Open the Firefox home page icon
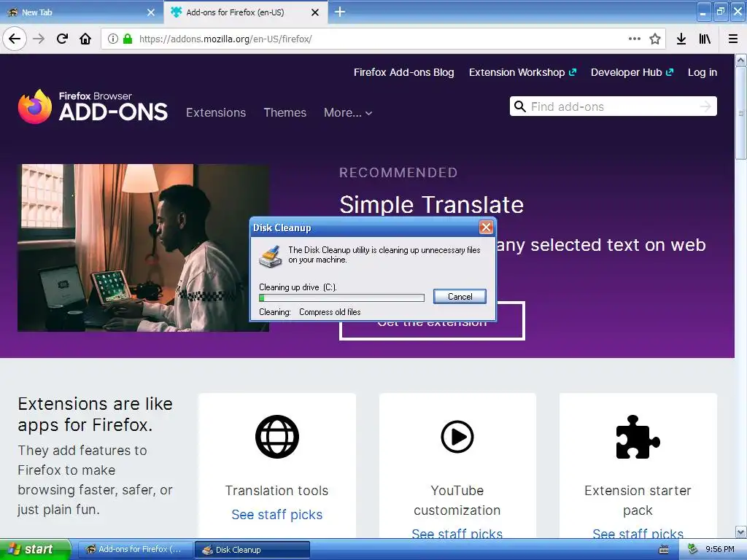The image size is (747, 560). coord(85,39)
